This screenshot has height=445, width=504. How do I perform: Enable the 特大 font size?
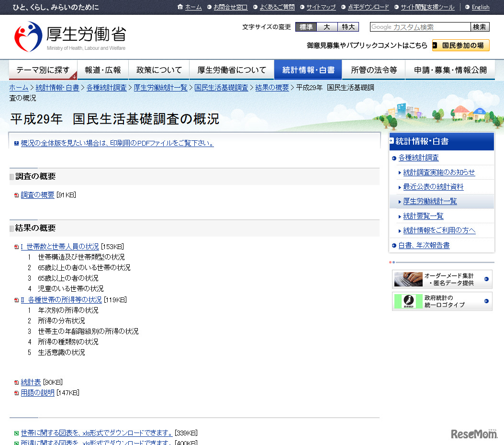pos(348,27)
